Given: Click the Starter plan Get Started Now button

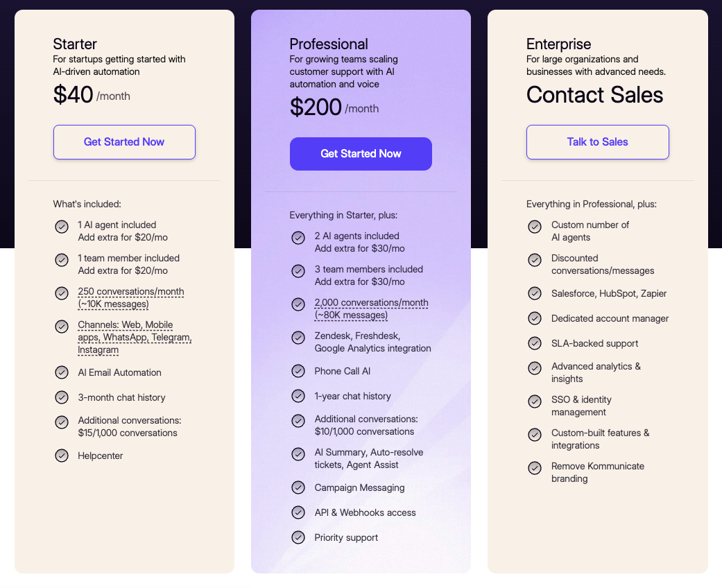Looking at the screenshot, I should [x=124, y=142].
